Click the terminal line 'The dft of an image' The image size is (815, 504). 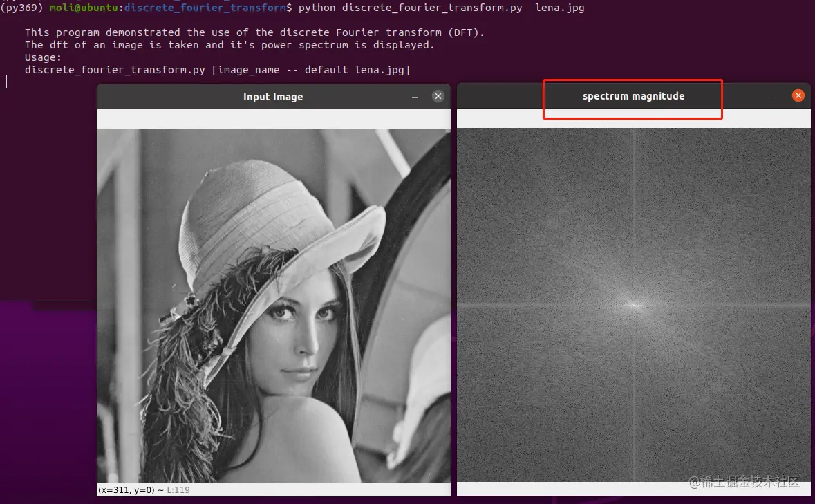point(229,45)
